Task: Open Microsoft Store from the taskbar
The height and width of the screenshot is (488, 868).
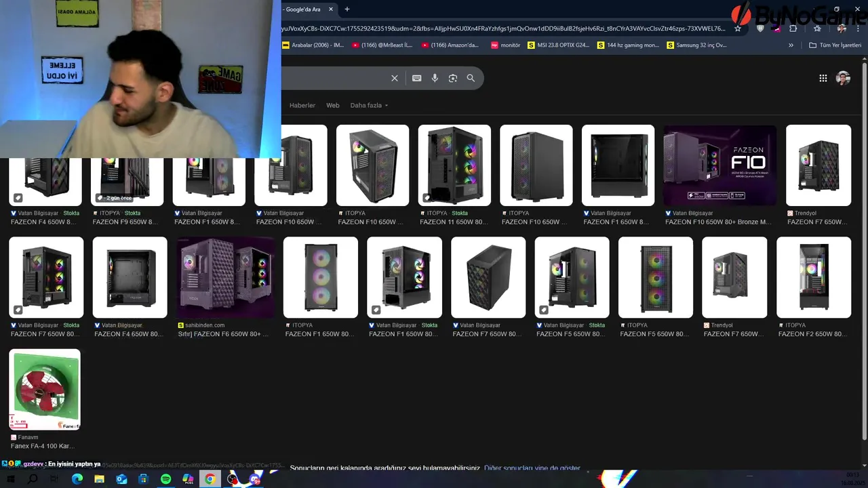Action: pos(143,479)
